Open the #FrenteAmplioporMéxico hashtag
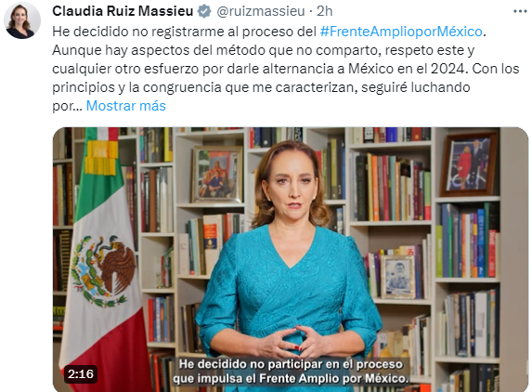Viewport: 532px width, 392px height. pos(401,32)
